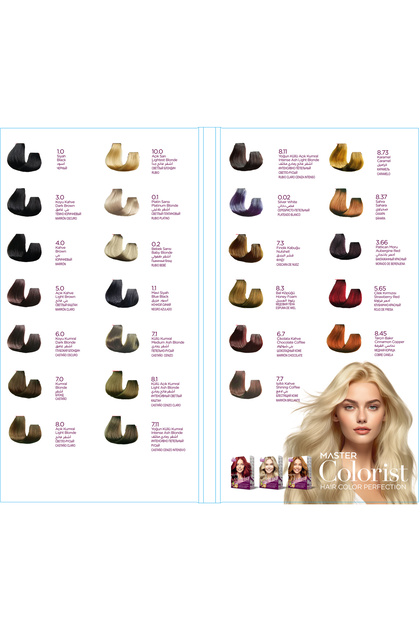Click the "8.1" shade number text
This screenshot has height=630, width=420.
(155, 379)
